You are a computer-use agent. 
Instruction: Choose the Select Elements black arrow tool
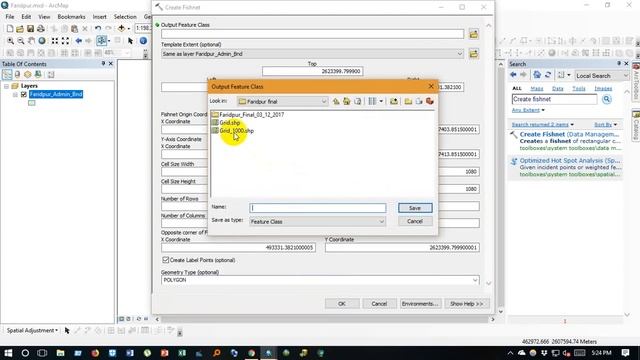click(130, 41)
